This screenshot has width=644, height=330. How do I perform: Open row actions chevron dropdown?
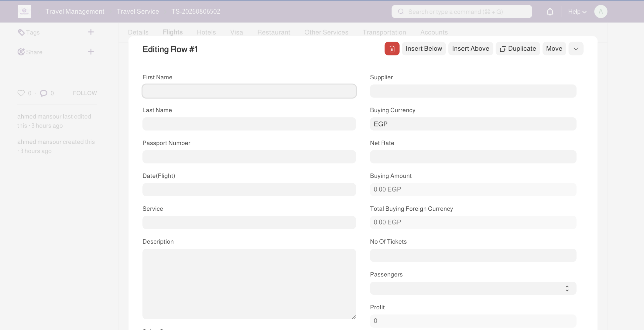point(576,49)
